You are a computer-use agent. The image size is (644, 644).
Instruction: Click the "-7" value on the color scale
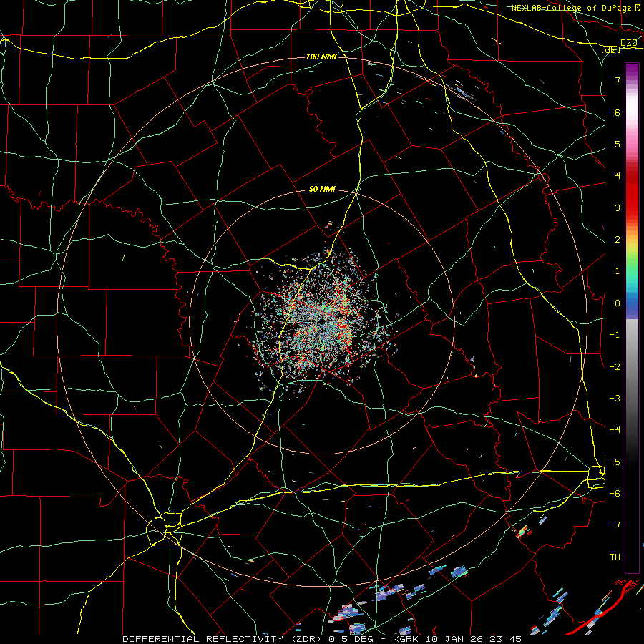[x=615, y=525]
